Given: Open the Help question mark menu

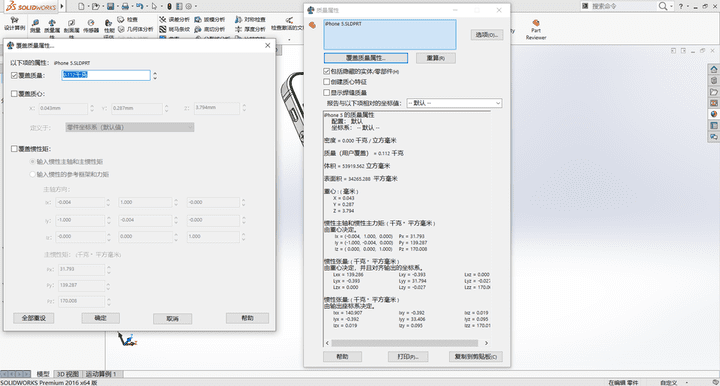Looking at the screenshot, I should pyautogui.click(x=681, y=6).
